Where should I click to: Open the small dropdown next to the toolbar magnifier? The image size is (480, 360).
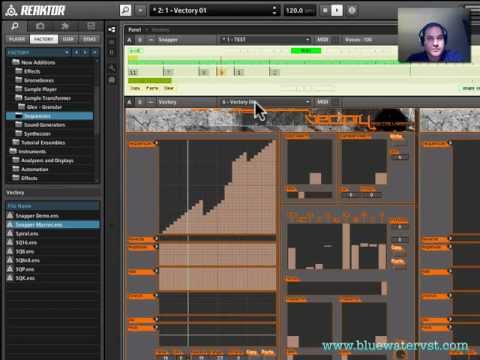click(x=140, y=10)
